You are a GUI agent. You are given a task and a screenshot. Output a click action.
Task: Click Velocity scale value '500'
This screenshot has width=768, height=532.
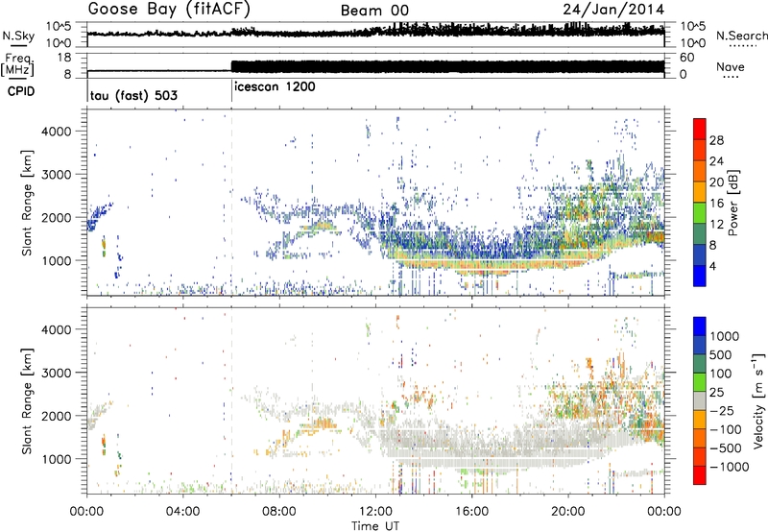(x=721, y=354)
